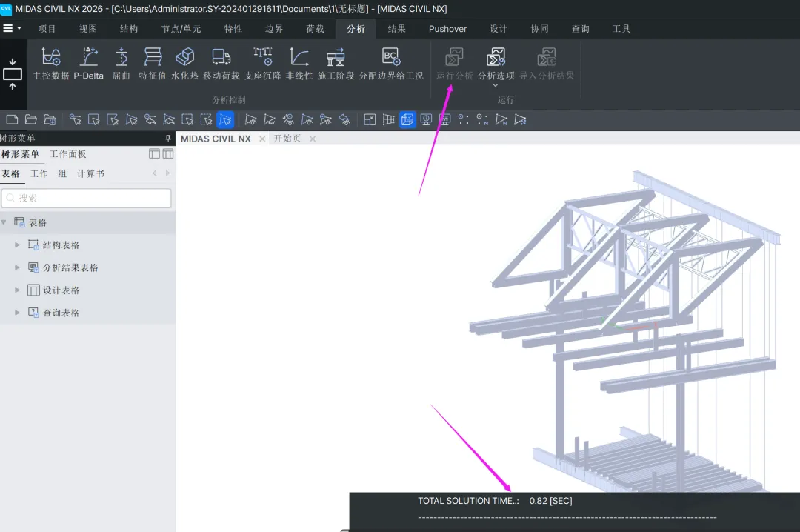Pin the 树形菜单 panel with pushpin
800x532 pixels.
[x=168, y=139]
